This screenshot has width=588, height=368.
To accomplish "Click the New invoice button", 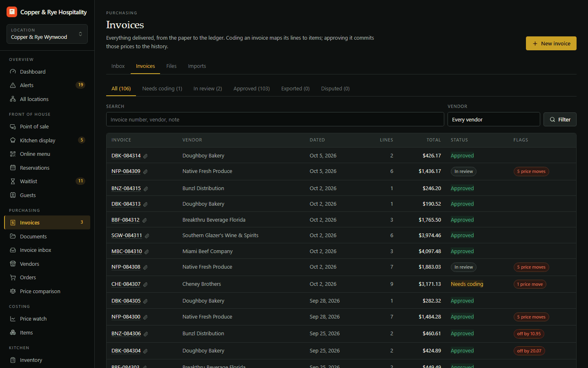I will [x=551, y=43].
